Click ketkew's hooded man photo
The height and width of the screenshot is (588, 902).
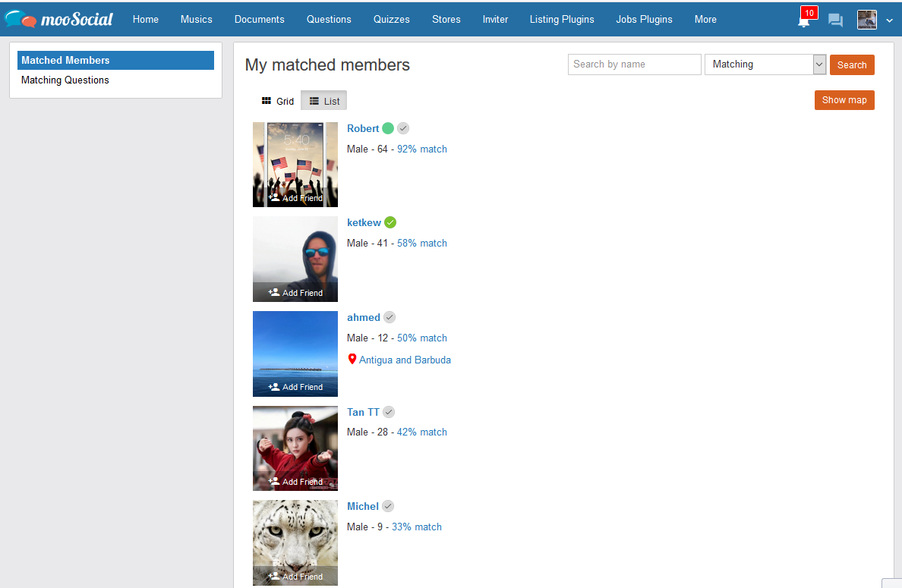[x=295, y=259]
